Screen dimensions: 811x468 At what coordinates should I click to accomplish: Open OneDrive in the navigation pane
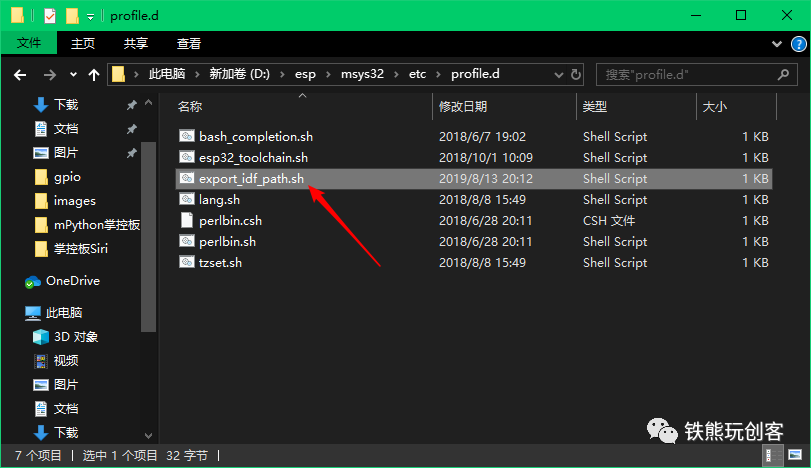point(72,281)
